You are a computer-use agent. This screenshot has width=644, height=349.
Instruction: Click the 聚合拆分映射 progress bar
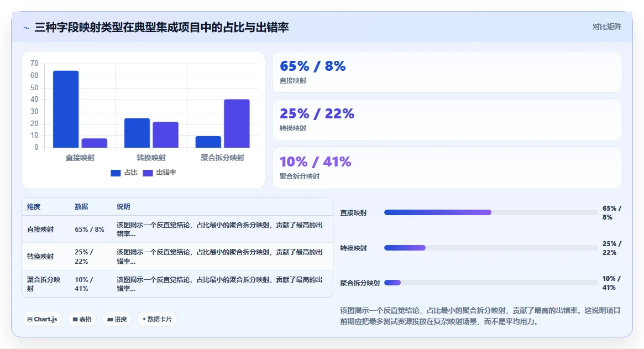tap(491, 283)
